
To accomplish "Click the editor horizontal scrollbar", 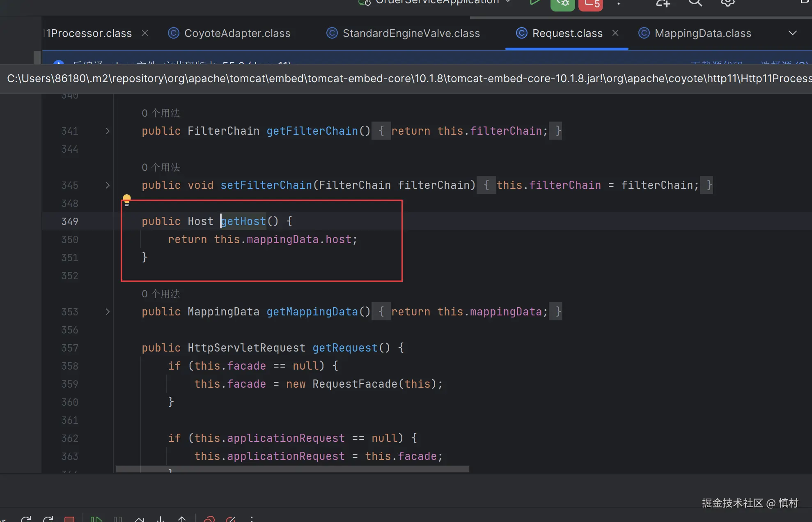I will point(292,469).
